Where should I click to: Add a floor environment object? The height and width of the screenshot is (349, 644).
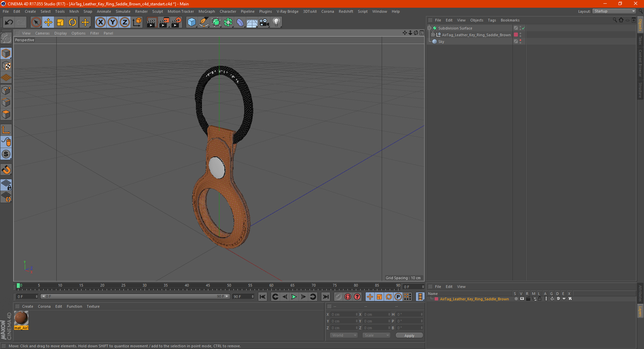[x=252, y=22]
